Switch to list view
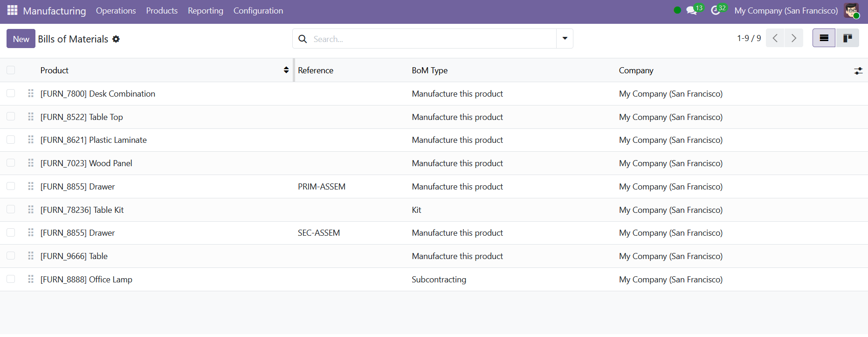The width and height of the screenshot is (868, 337). coord(824,38)
